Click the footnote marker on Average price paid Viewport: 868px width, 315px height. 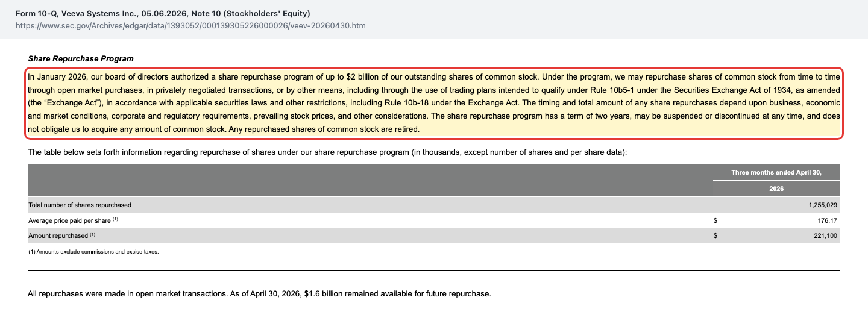pyautogui.click(x=115, y=219)
